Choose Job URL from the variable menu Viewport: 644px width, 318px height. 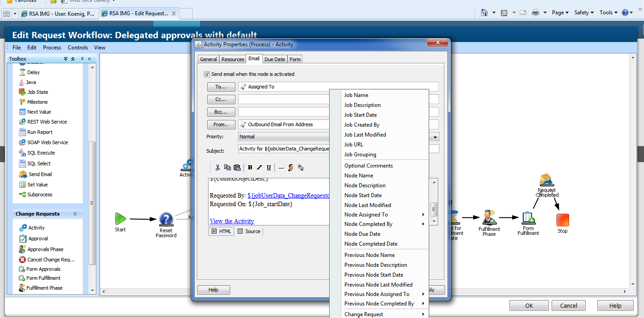click(x=353, y=145)
